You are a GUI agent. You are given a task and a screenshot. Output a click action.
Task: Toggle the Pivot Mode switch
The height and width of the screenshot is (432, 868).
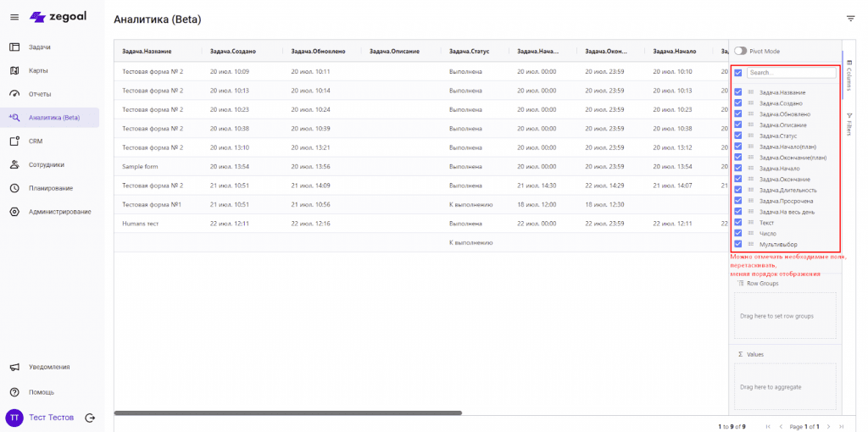[740, 52]
